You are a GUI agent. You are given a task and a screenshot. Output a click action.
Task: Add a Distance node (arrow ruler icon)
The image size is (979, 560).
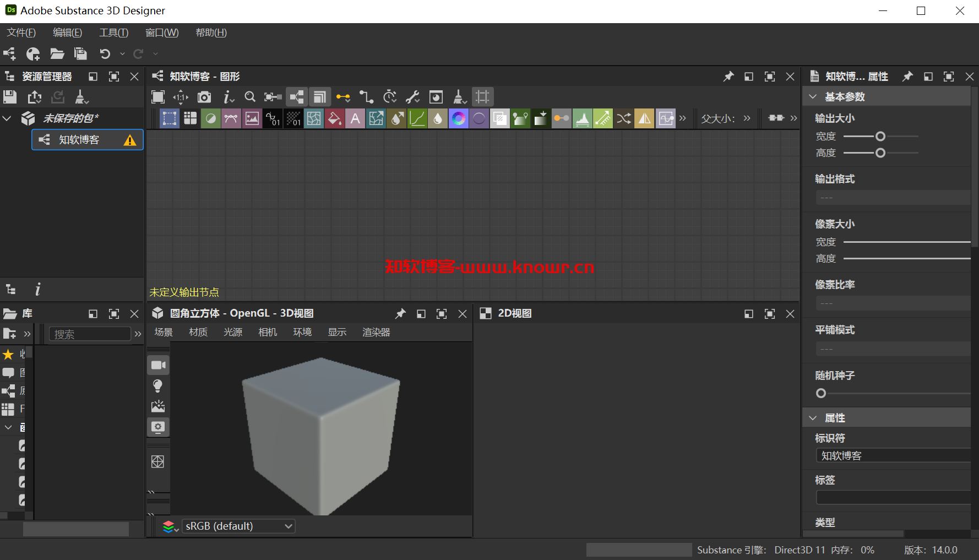(x=603, y=118)
